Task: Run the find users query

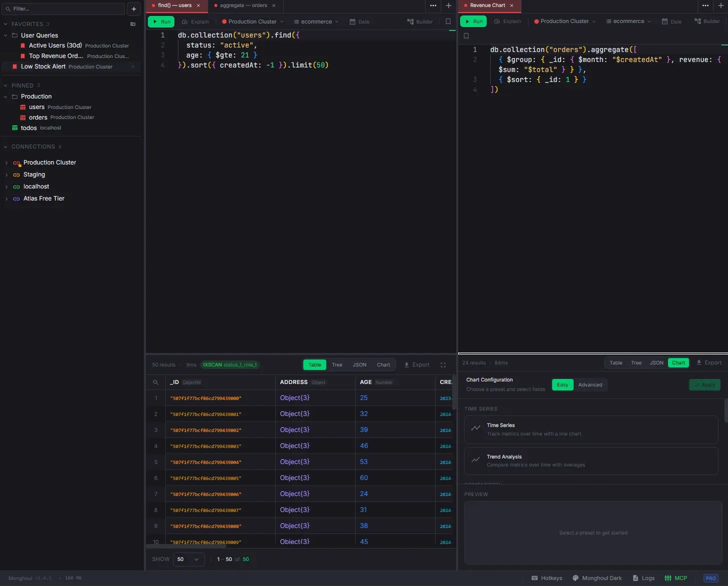Action: coord(161,21)
